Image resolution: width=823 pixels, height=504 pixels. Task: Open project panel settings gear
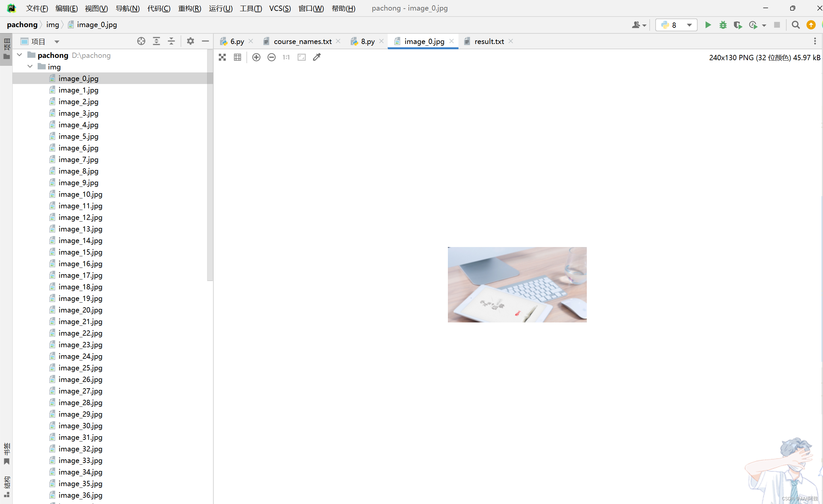[190, 41]
